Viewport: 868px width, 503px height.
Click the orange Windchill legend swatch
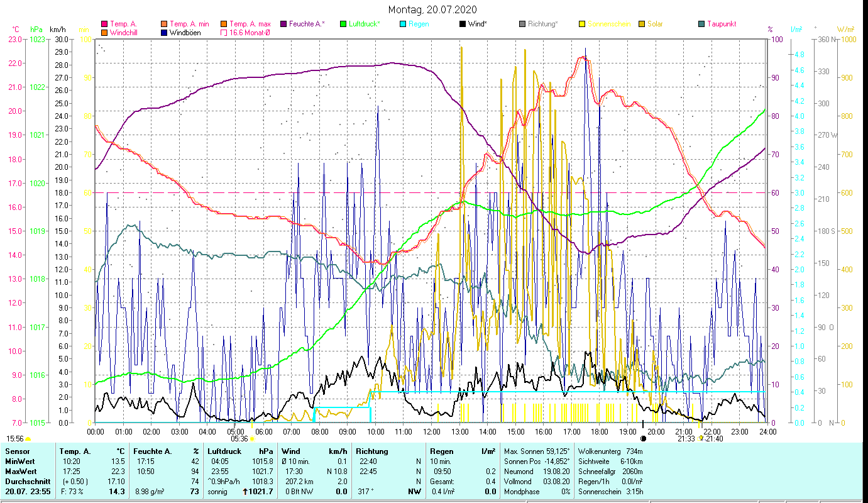[x=104, y=32]
